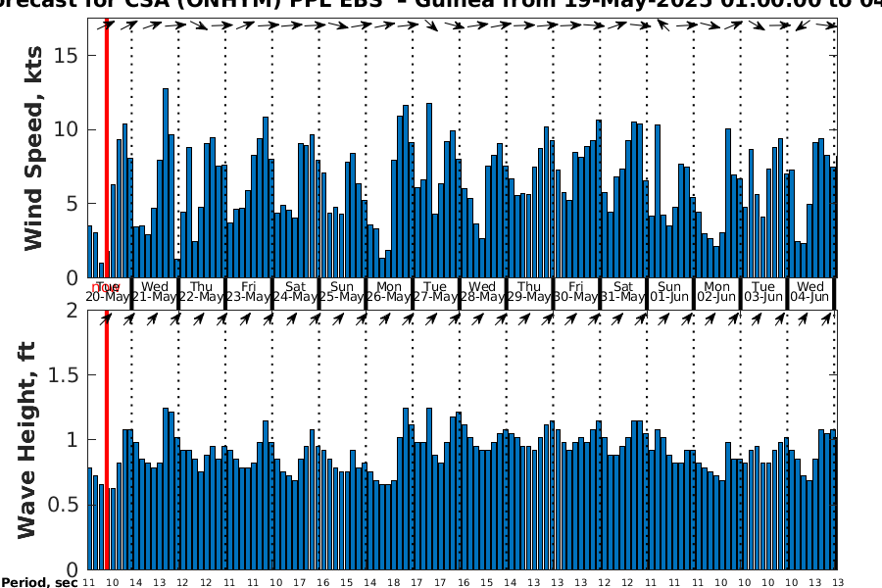Click the 5 tick on Wind Speed axis
The image size is (882, 588).
[73, 204]
